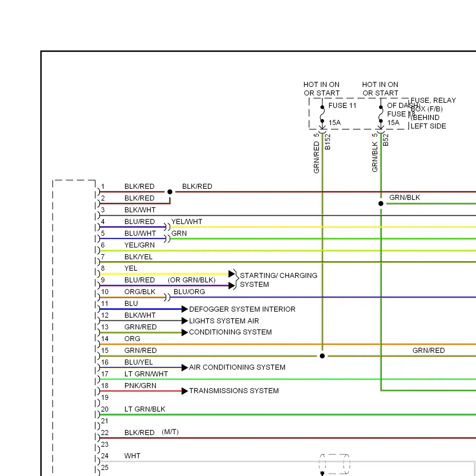This screenshot has height=476, width=476.
Task: Select pin number 19
Action: (105, 397)
